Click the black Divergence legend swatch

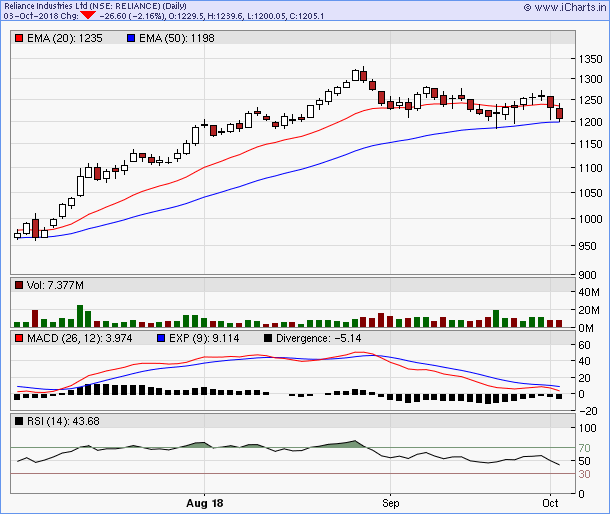click(268, 338)
